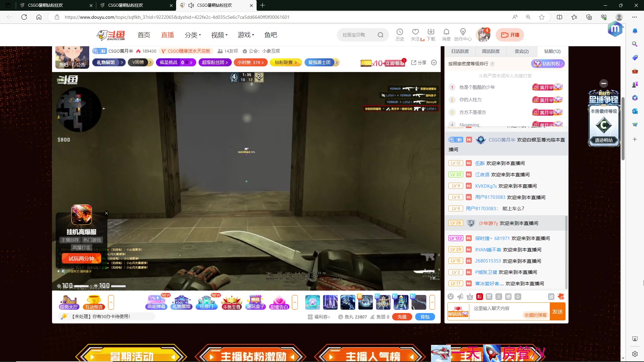This screenshot has width=644, height=362.
Task: Open the 高能弹幕 icon
Action: [156, 302]
